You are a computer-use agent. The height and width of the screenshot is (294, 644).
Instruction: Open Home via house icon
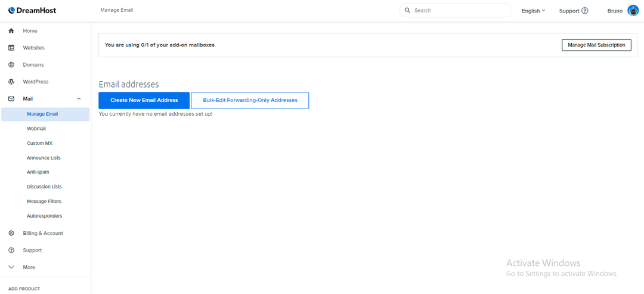[11, 31]
